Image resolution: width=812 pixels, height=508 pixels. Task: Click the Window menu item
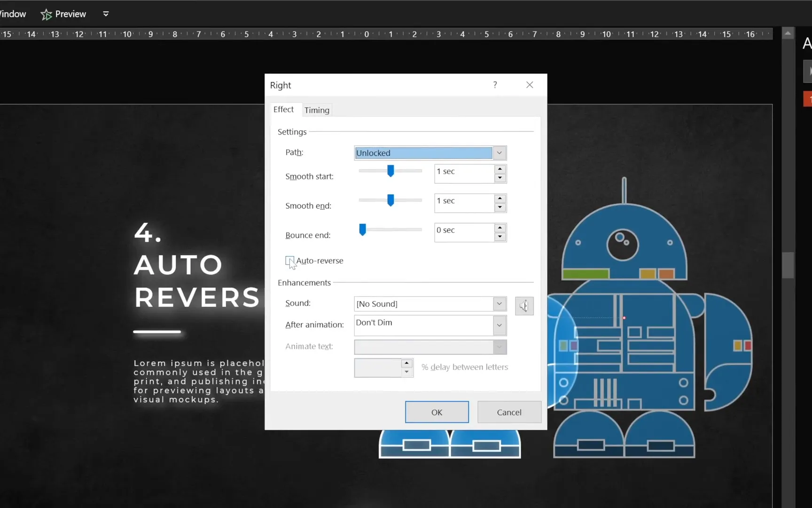click(x=13, y=14)
